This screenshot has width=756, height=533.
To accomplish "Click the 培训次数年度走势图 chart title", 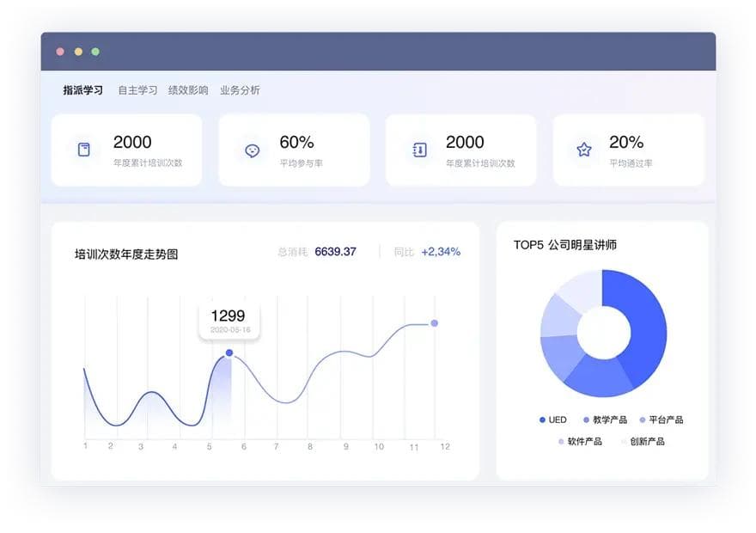I will coord(126,254).
